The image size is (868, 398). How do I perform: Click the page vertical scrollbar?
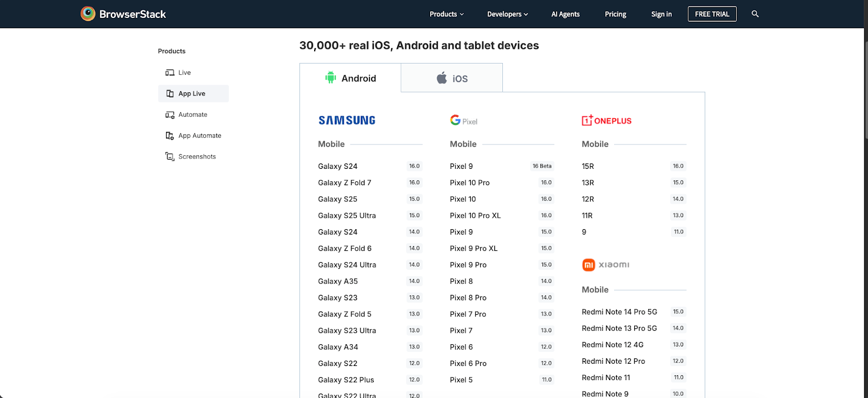coord(866,90)
